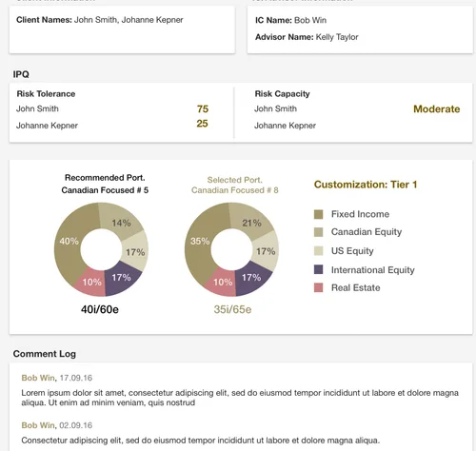Select the International Equity legend label
This screenshot has width=476, height=451.
click(x=373, y=270)
